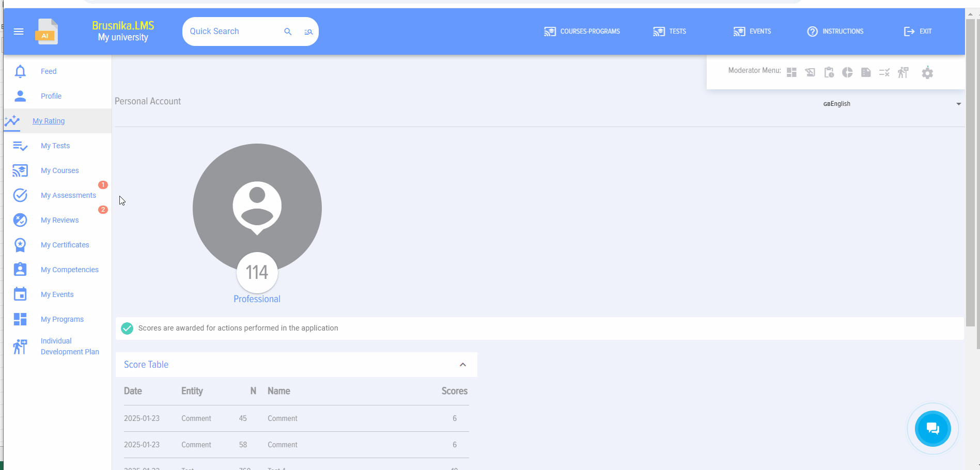
Task: Click the Entity column header
Action: [192, 391]
